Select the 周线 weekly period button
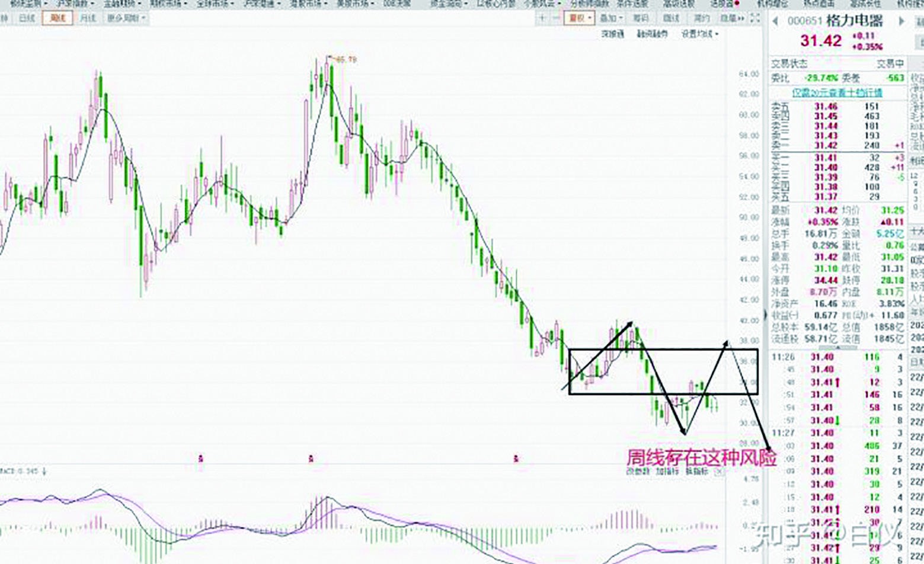Image resolution: width=924 pixels, height=564 pixels. point(57,18)
